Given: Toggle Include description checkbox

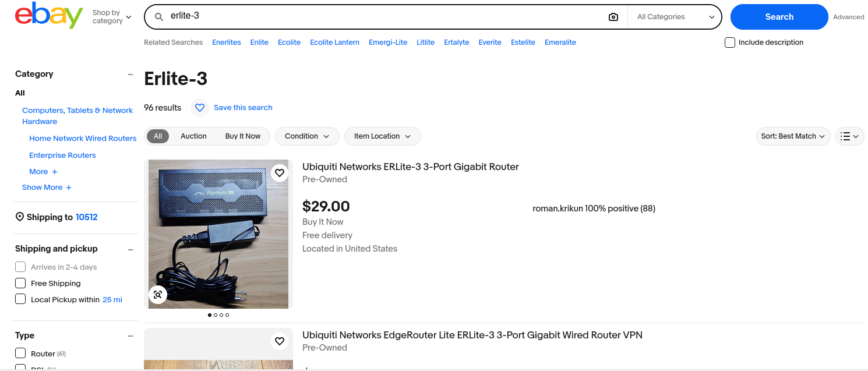Looking at the screenshot, I should pos(730,43).
